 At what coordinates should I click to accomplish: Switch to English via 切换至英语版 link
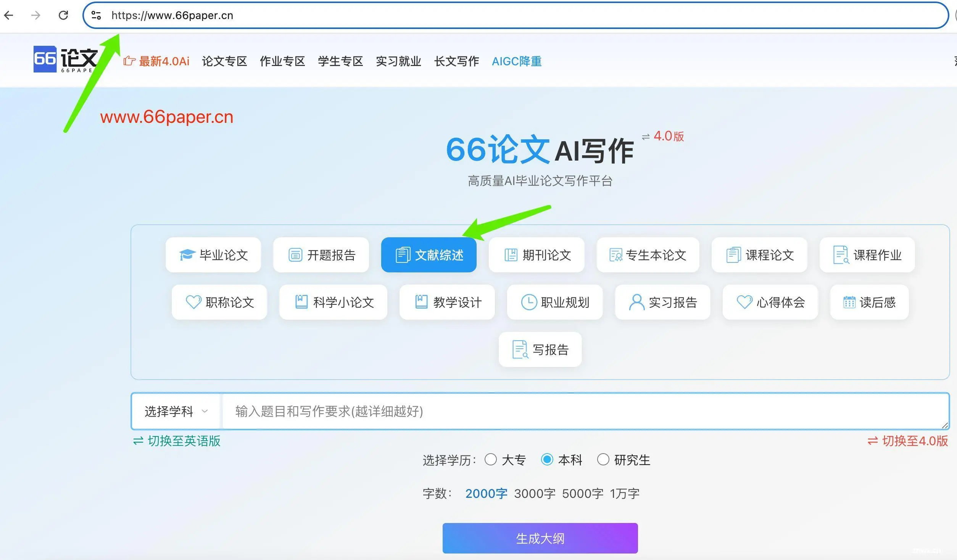[184, 441]
